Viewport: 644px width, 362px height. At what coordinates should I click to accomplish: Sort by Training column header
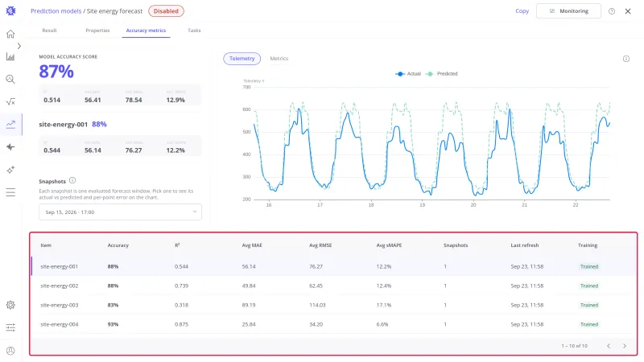pyautogui.click(x=588, y=245)
